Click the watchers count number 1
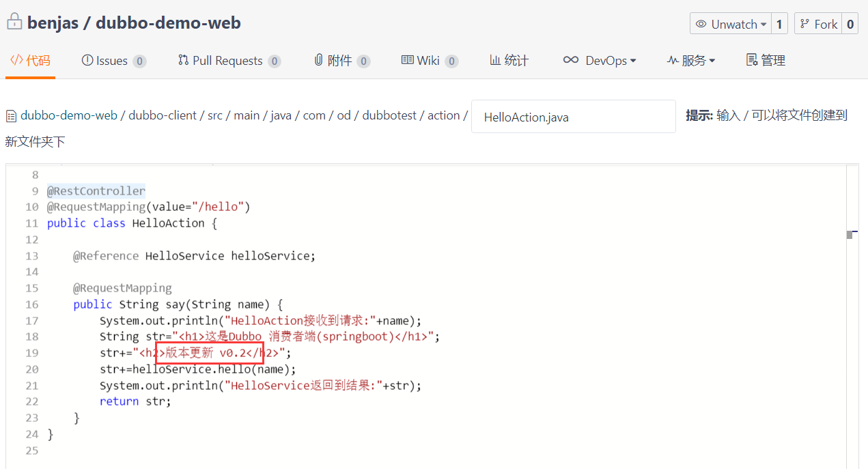868x469 pixels. click(779, 24)
